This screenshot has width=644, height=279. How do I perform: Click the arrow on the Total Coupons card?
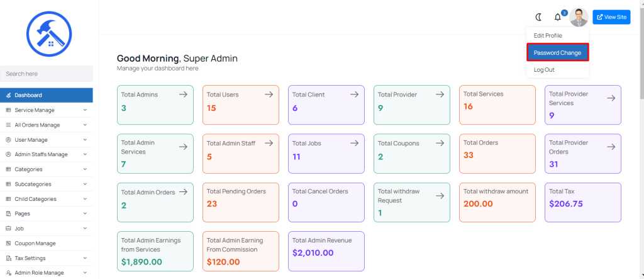click(x=440, y=143)
